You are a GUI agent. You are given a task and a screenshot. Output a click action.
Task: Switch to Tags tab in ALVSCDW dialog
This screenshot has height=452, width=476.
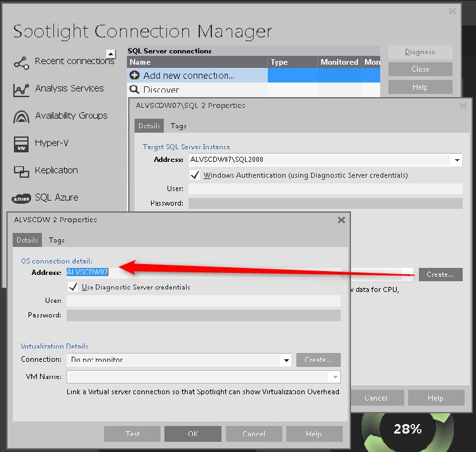tap(56, 240)
